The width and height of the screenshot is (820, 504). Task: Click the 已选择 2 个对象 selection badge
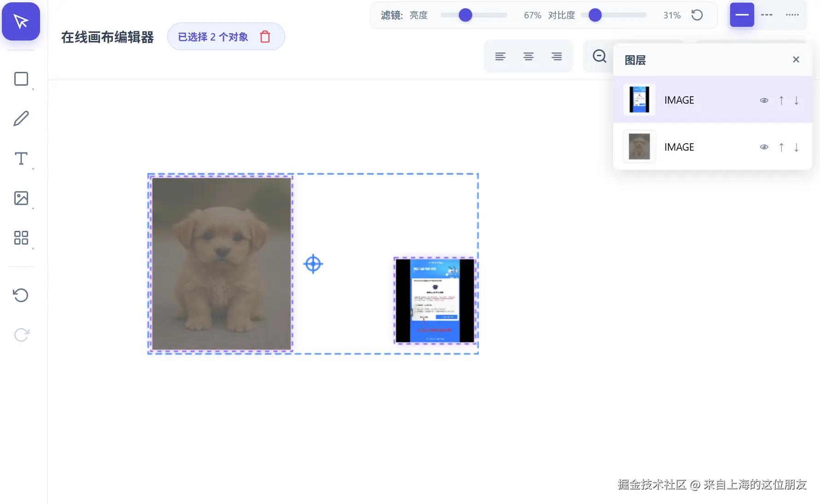tap(226, 37)
